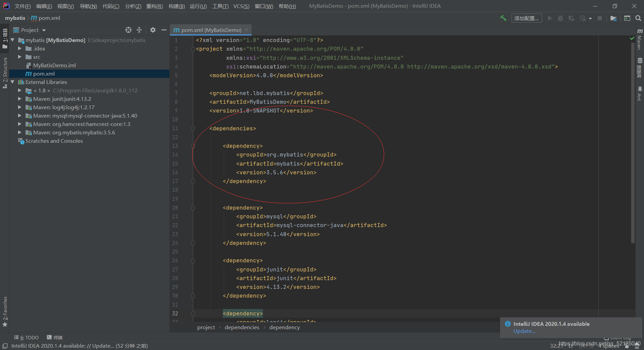644x350 pixels.
Task: Click the Update... link in notification
Action: pyautogui.click(x=524, y=331)
